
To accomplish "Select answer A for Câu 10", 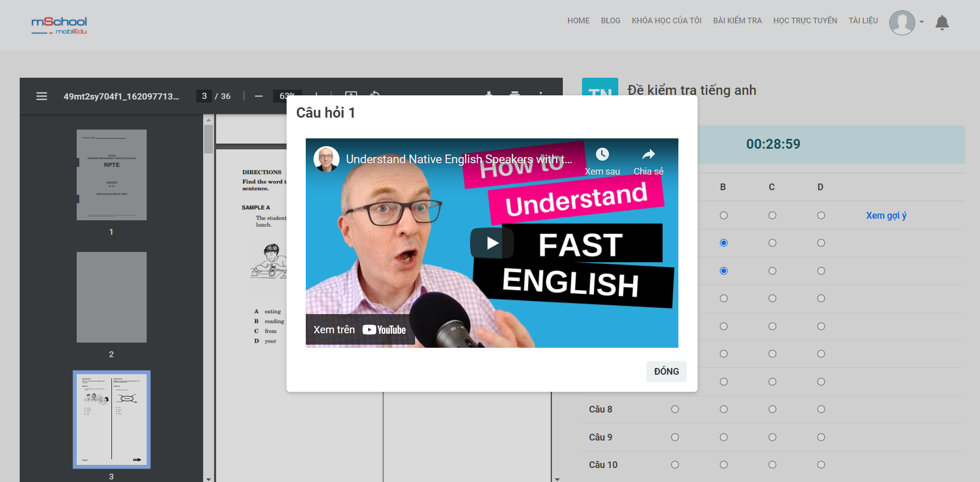I will [675, 465].
